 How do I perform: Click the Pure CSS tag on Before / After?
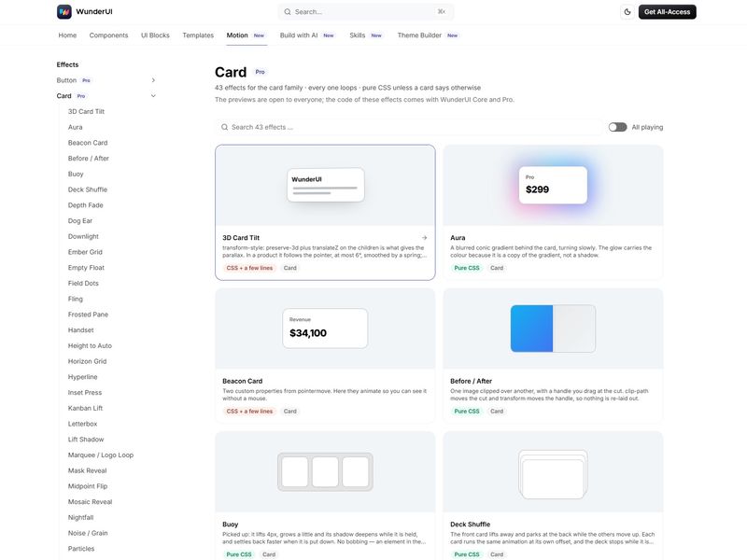[x=467, y=412]
